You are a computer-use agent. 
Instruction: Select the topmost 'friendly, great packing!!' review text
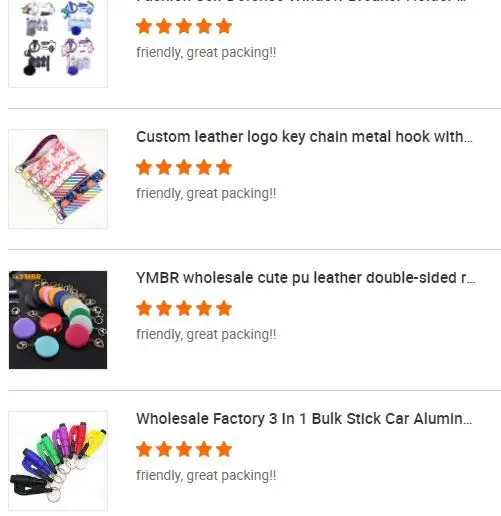coord(206,53)
